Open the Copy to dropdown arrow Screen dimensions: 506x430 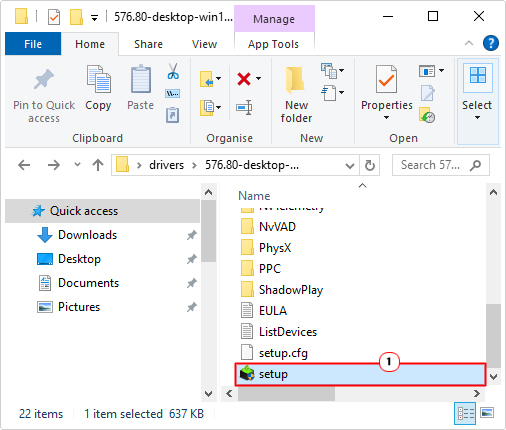pos(219,107)
